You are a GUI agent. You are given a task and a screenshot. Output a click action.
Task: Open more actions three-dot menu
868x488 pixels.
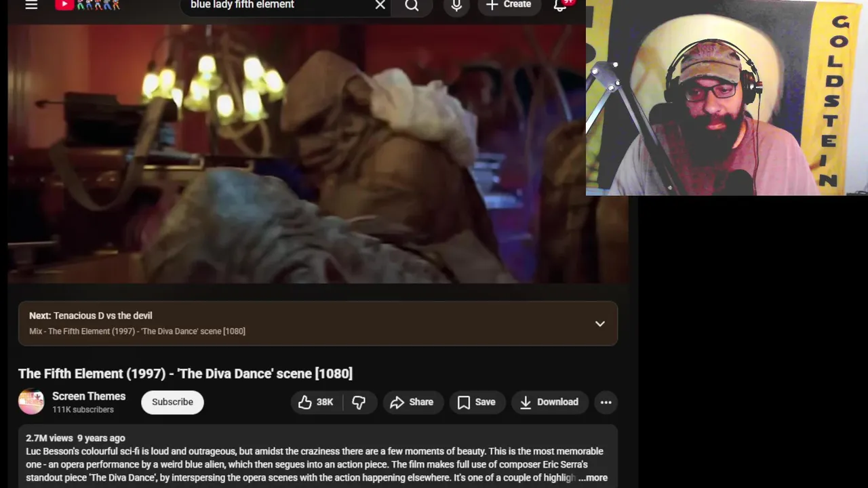[606, 402]
